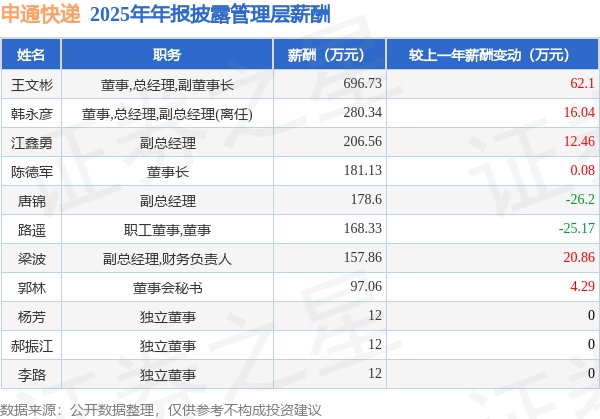Image resolution: width=600 pixels, height=419 pixels.
Task: Click salary change value 16.04
Action: pos(579,112)
